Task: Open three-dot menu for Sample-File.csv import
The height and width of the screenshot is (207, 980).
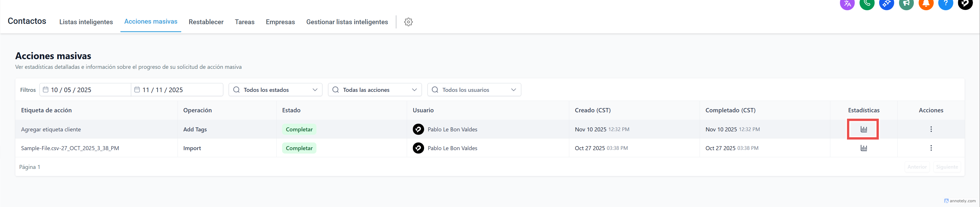Action: [931, 148]
